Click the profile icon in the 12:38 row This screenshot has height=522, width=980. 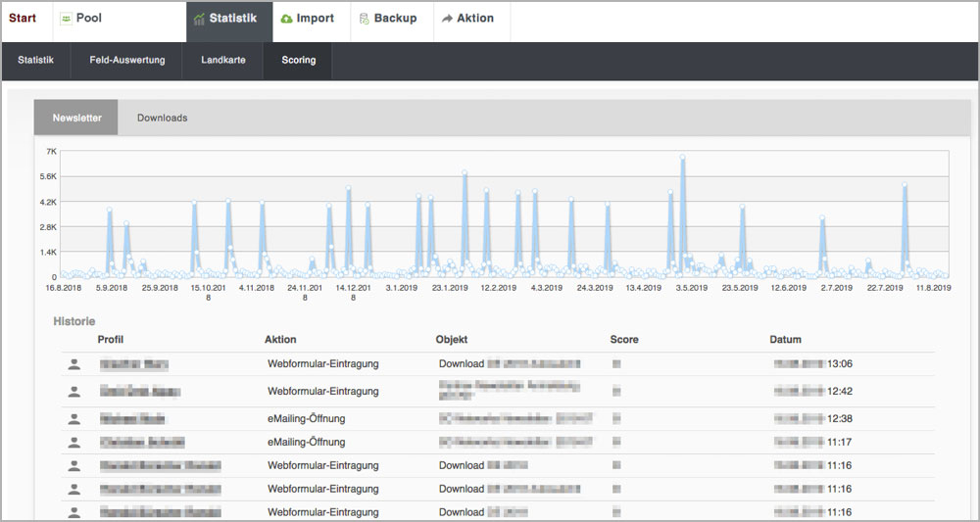point(73,418)
